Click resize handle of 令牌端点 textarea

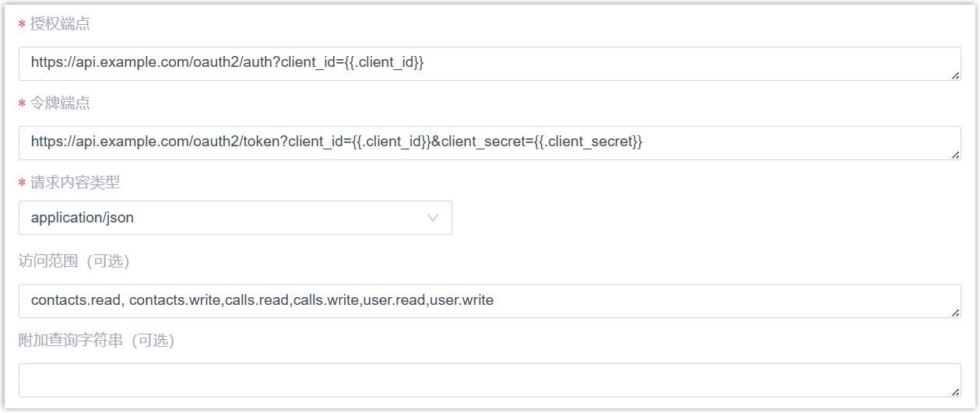pos(955,154)
